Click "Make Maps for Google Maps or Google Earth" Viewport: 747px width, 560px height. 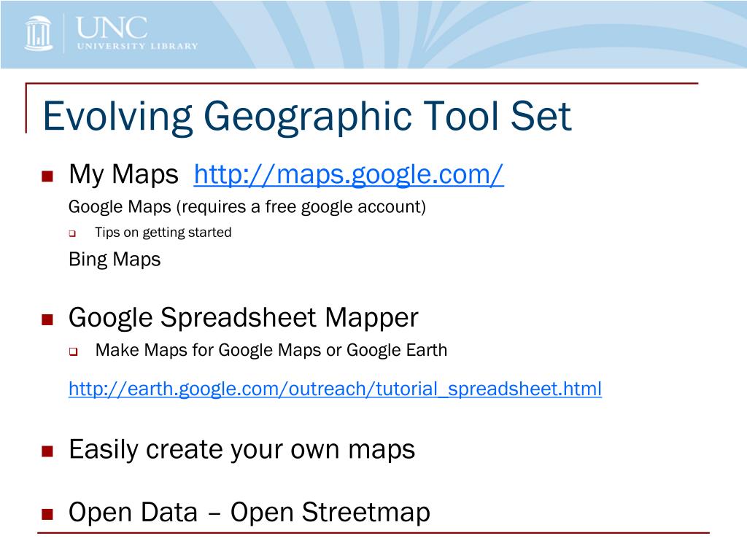pos(271,351)
